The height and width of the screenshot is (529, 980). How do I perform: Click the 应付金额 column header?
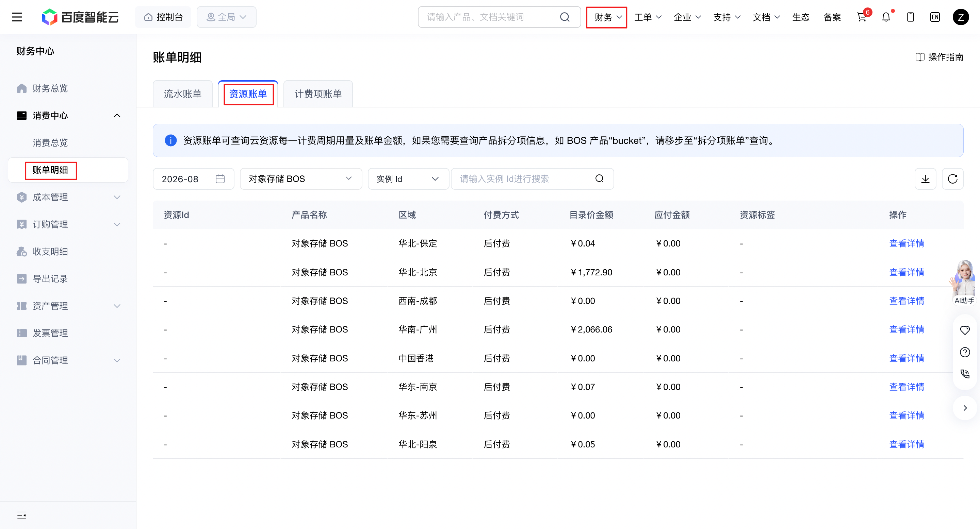pos(672,215)
